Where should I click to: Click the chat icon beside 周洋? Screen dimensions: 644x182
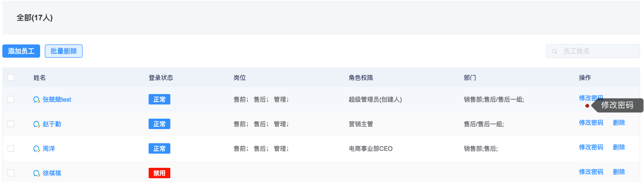point(36,149)
